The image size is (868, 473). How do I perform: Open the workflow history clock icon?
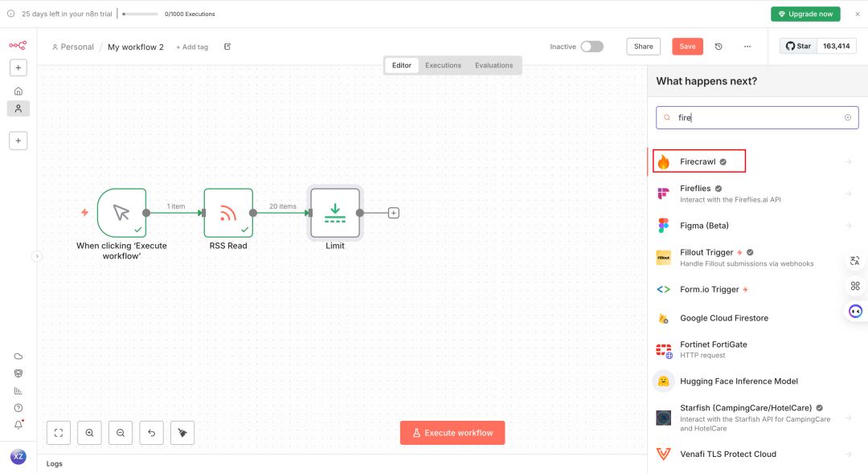tap(719, 47)
